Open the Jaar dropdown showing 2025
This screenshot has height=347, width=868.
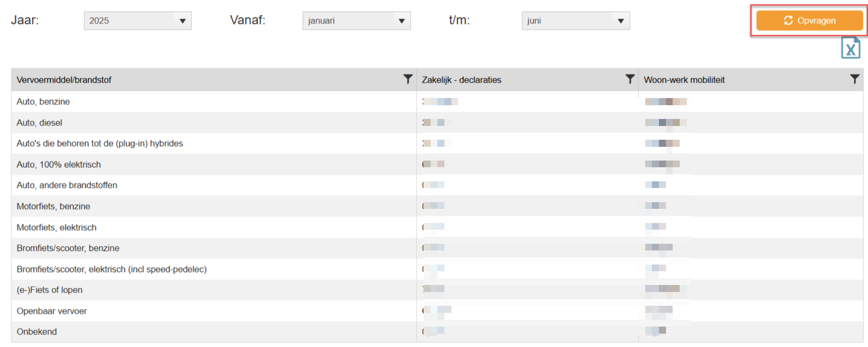point(138,21)
